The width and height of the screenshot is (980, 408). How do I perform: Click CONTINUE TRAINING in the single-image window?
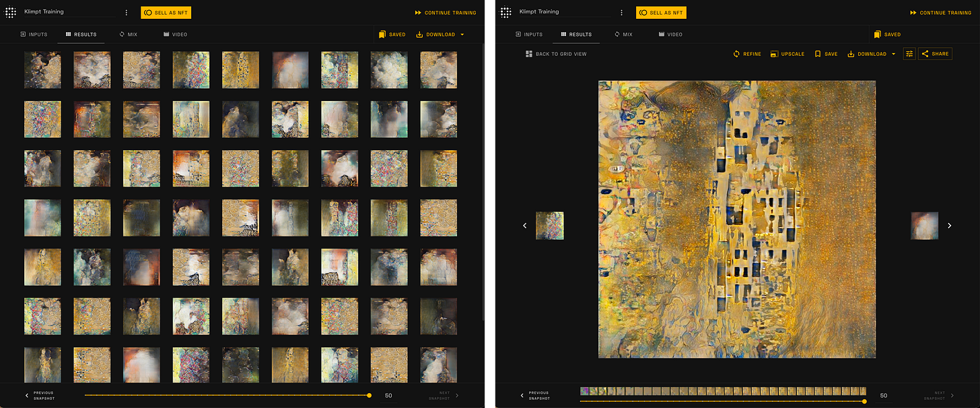(941, 13)
